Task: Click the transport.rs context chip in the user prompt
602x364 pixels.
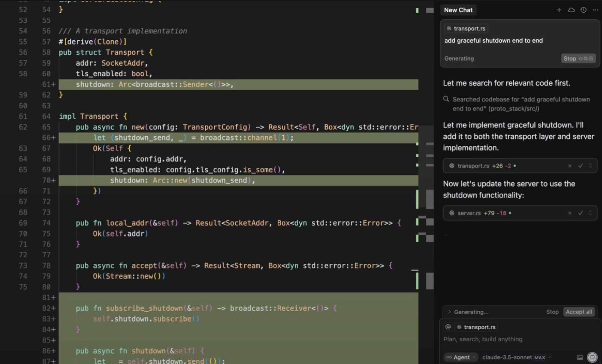Action: coord(466,28)
